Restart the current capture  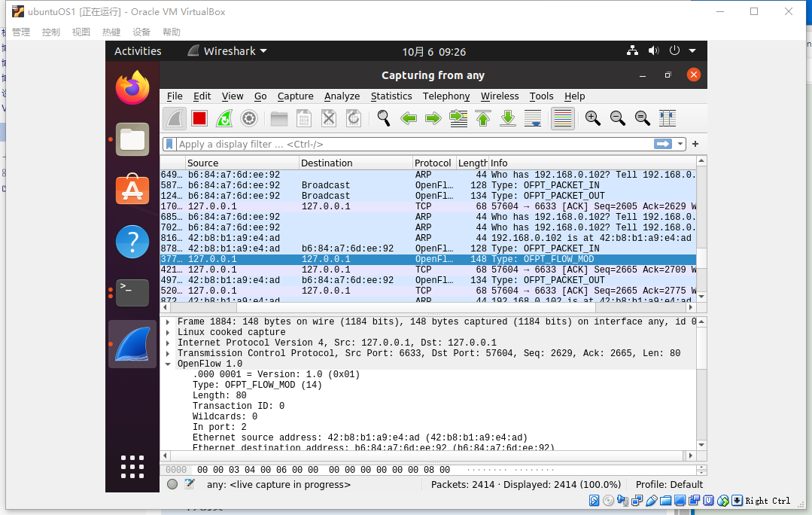(x=224, y=119)
